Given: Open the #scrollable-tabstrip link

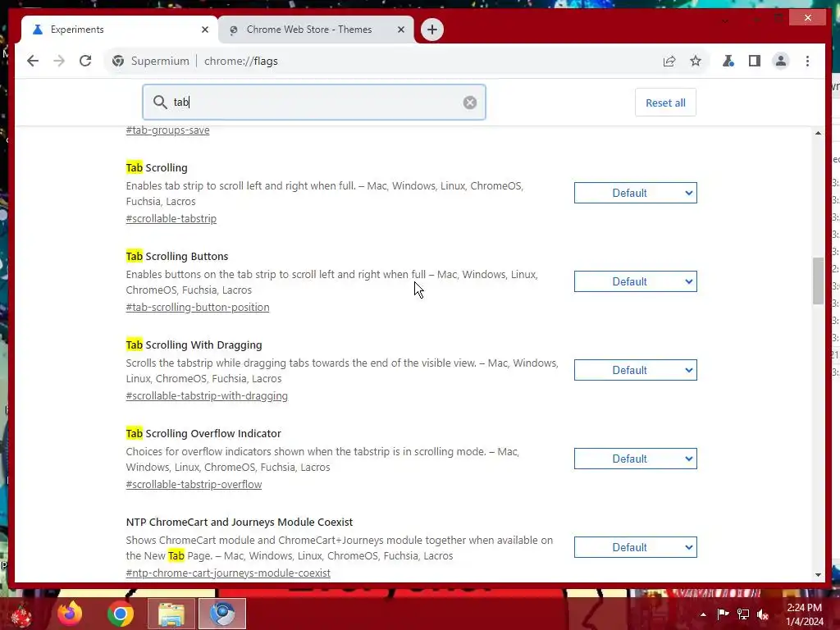Looking at the screenshot, I should (171, 218).
